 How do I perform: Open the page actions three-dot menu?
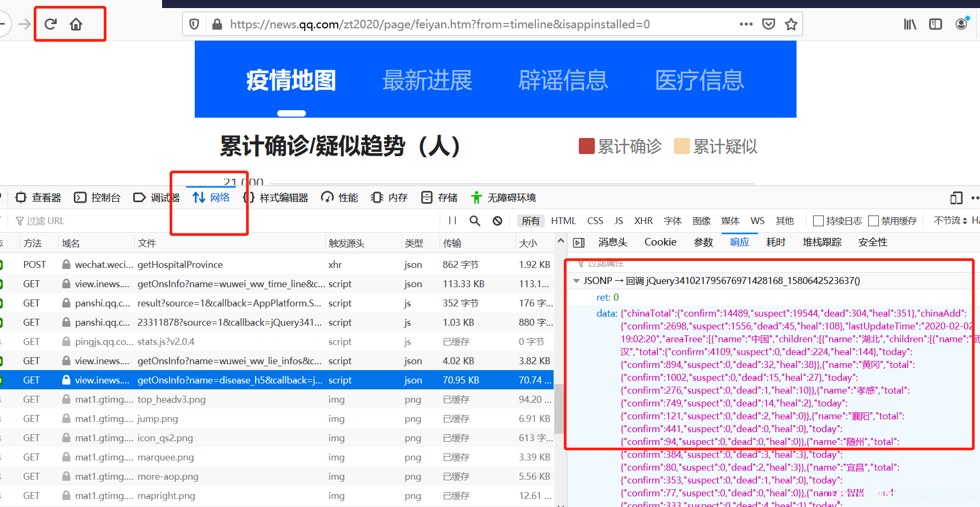(x=746, y=24)
